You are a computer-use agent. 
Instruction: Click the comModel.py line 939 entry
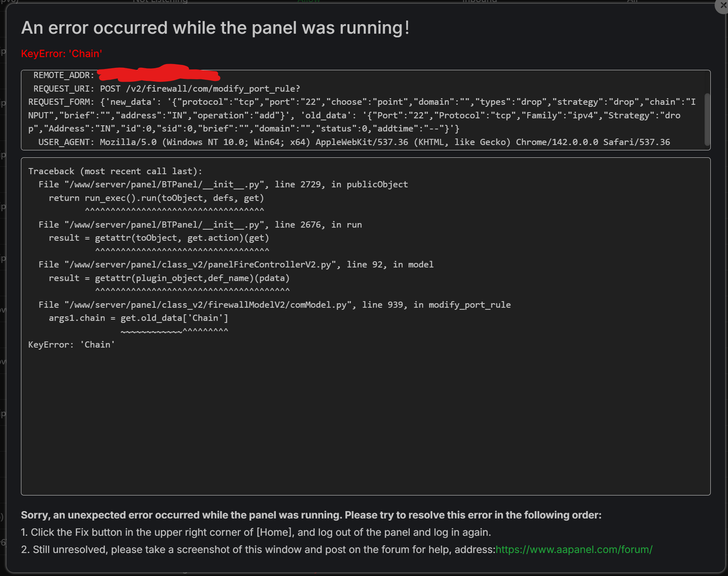pyautogui.click(x=275, y=305)
